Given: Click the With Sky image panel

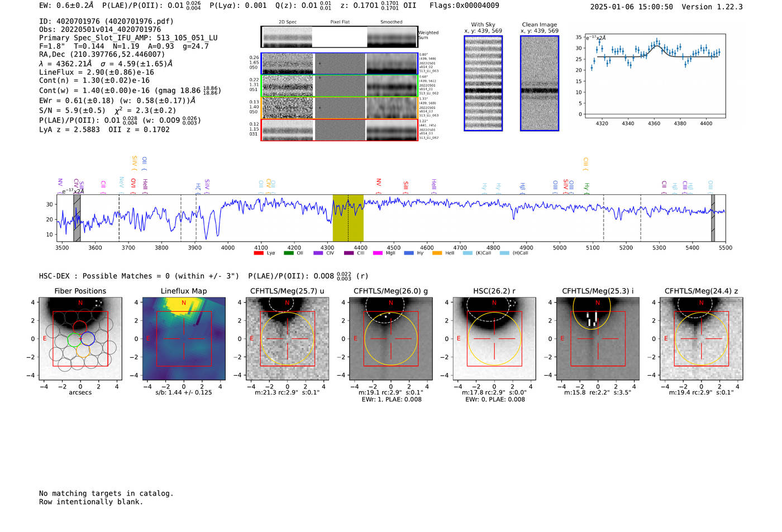Looking at the screenshot, I should click(483, 83).
